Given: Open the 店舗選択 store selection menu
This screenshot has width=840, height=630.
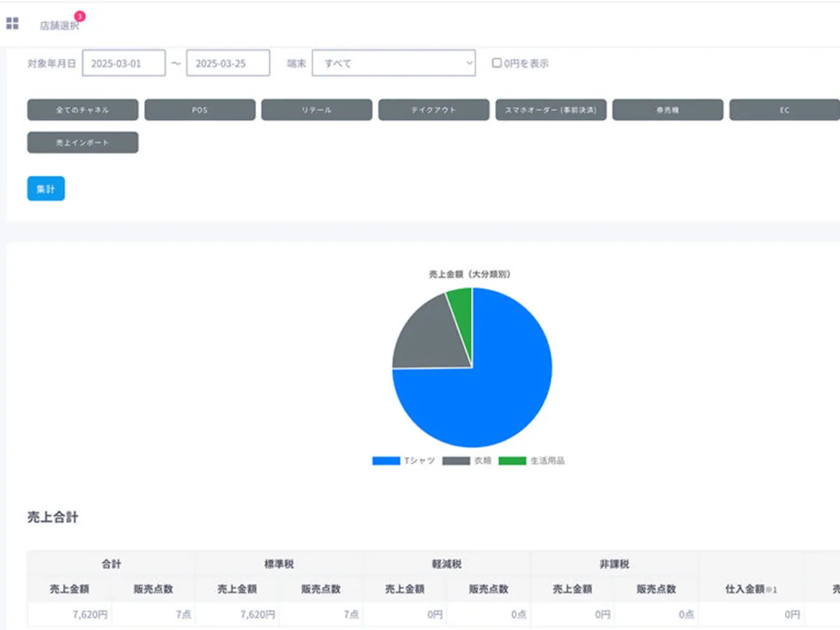Looking at the screenshot, I should point(59,26).
